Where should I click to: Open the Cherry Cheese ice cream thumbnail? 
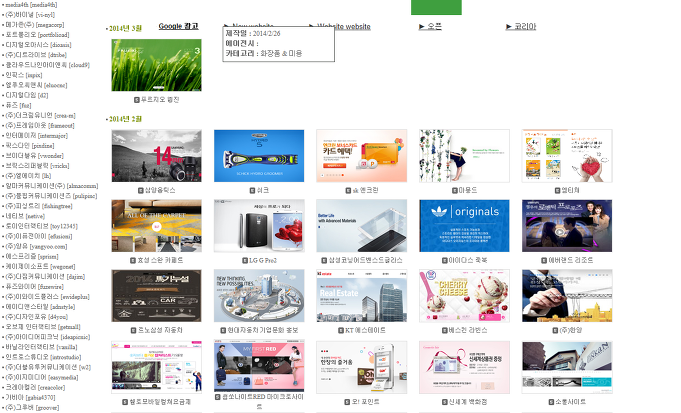(x=464, y=296)
